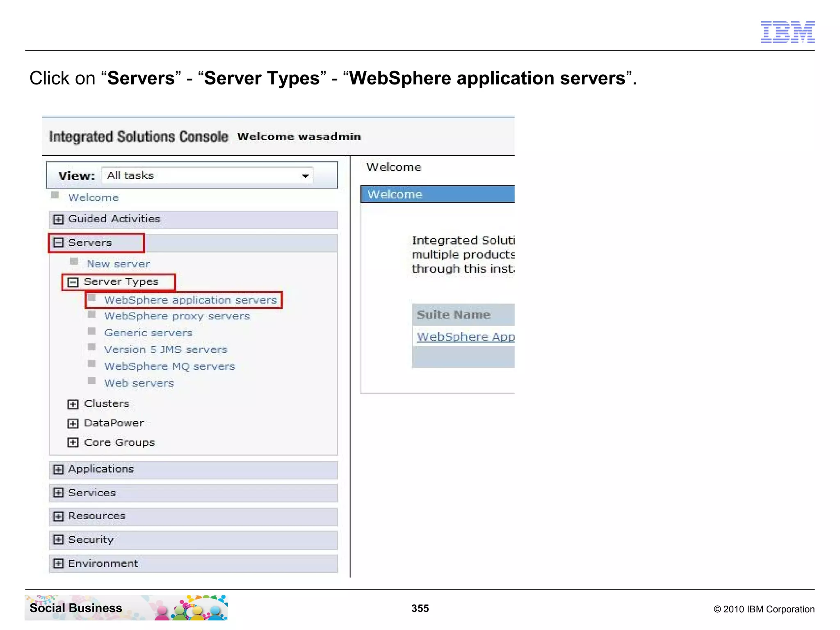840x630 pixels.
Task: Click bullet icon beside WebSphere MQ servers
Action: (91, 364)
